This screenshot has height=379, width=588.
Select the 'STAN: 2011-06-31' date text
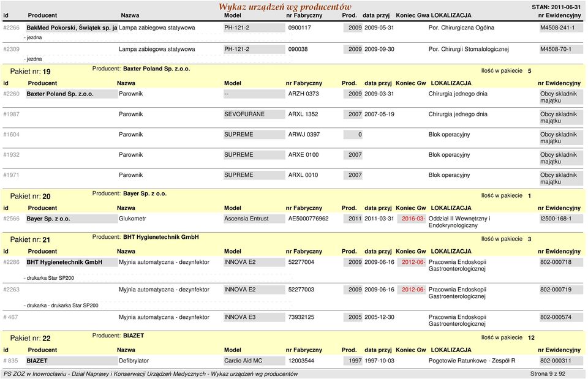click(556, 7)
